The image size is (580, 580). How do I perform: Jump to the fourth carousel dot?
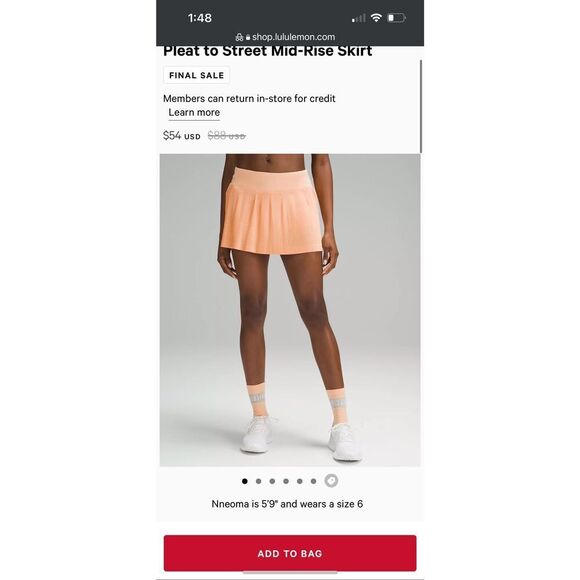(286, 481)
